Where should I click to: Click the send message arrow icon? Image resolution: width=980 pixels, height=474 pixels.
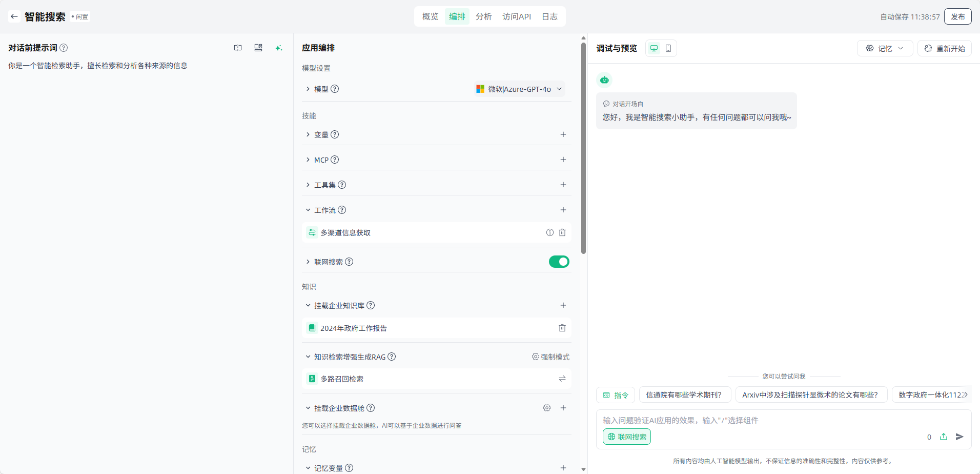[959, 437]
